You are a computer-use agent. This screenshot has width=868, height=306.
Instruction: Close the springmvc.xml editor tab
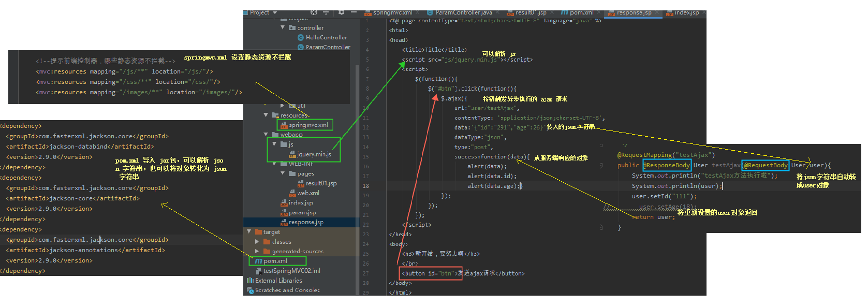[x=419, y=13]
